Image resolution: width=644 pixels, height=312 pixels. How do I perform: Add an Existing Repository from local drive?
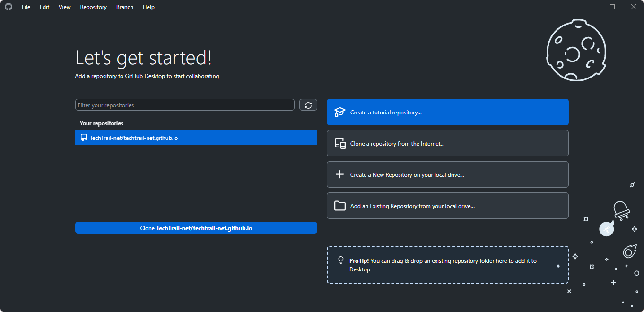[x=448, y=206]
